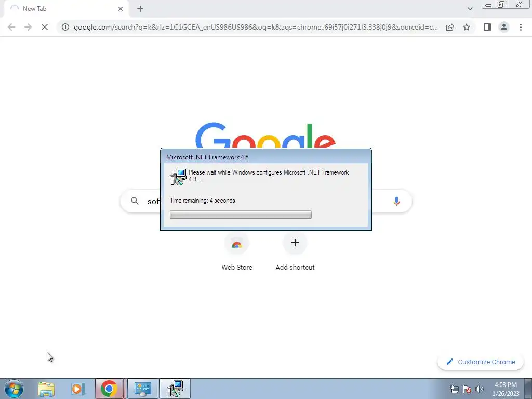Click the Chrome forward arrow
Viewport: 532px width, 399px height.
point(28,27)
